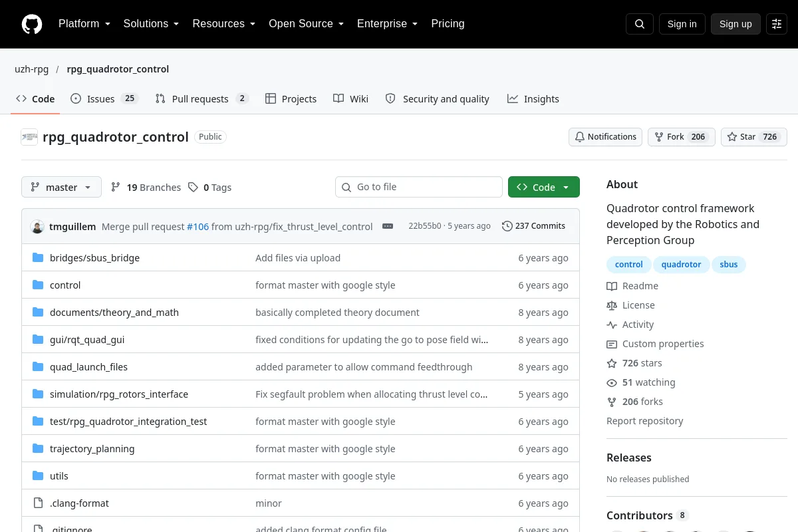The width and height of the screenshot is (798, 532).
Task: Open the green Code dropdown button
Action: pos(544,188)
